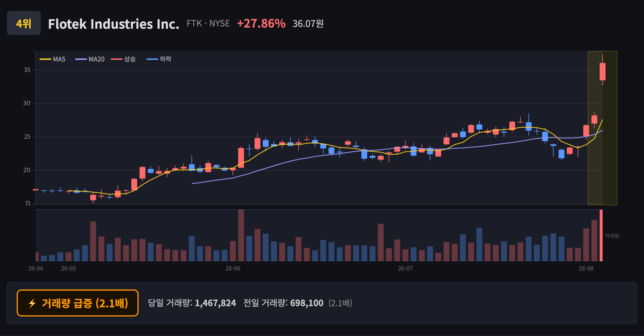Click the 26-05 date axis label
Viewport: 644px width, 336px height.
pyautogui.click(x=68, y=268)
